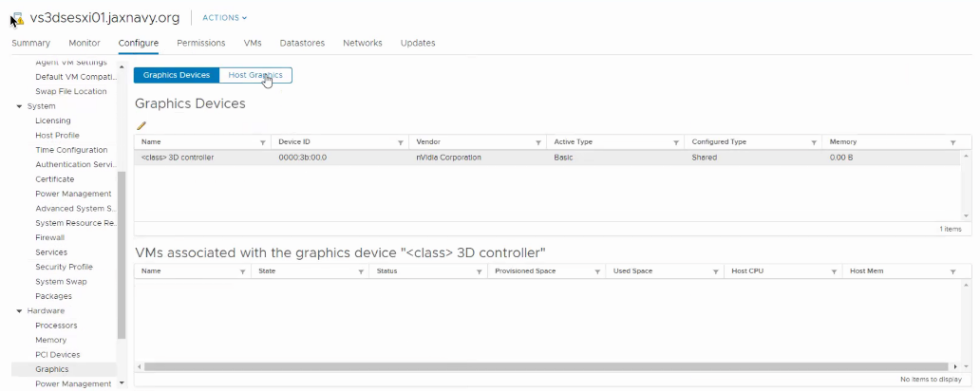Open System Resource Reservation

(76, 223)
